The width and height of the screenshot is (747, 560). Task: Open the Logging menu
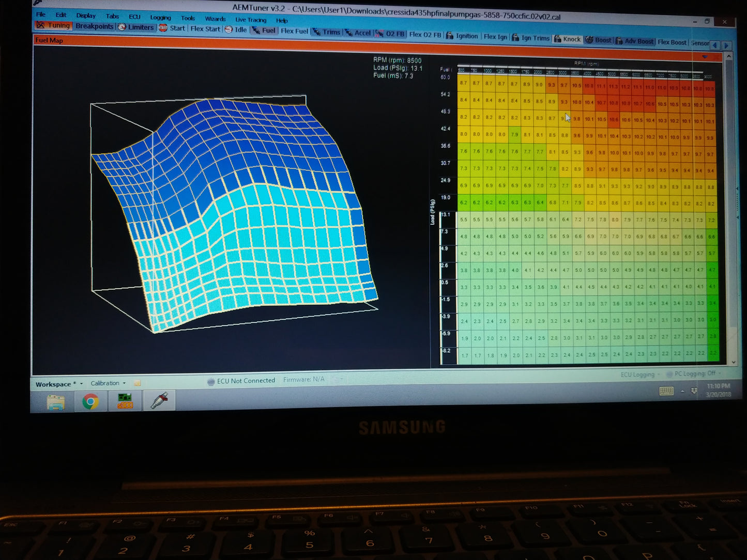coord(160,18)
